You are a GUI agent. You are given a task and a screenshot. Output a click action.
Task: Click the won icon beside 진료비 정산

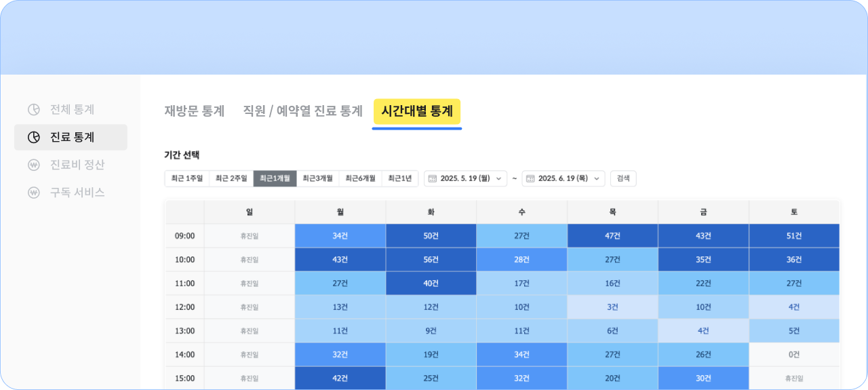(34, 165)
